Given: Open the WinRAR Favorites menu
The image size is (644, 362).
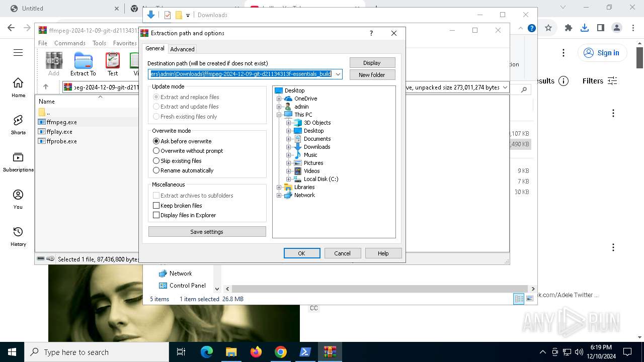Looking at the screenshot, I should coord(125,43).
